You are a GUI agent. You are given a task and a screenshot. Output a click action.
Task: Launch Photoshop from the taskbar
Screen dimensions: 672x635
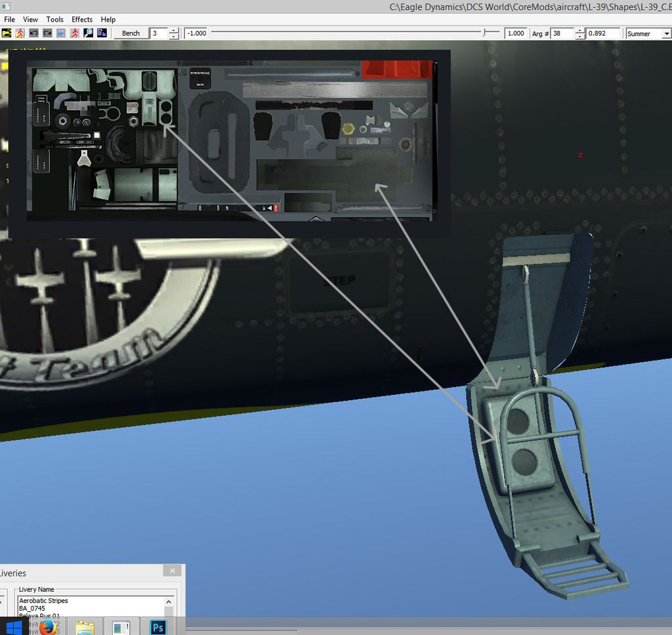pyautogui.click(x=157, y=627)
